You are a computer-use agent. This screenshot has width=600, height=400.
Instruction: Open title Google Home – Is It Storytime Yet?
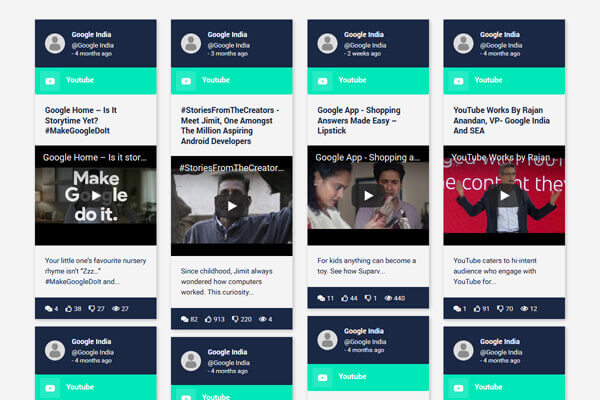81,121
